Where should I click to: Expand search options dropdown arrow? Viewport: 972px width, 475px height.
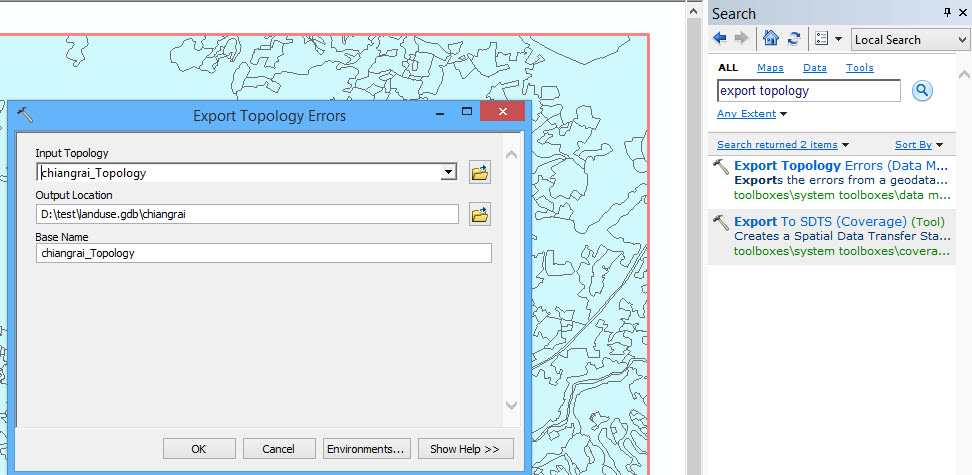pos(838,39)
